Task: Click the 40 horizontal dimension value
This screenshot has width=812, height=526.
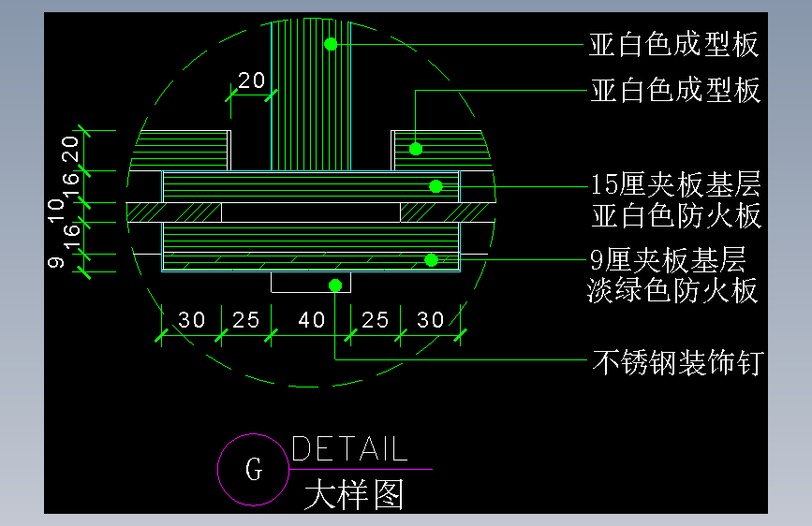Action: (x=311, y=320)
